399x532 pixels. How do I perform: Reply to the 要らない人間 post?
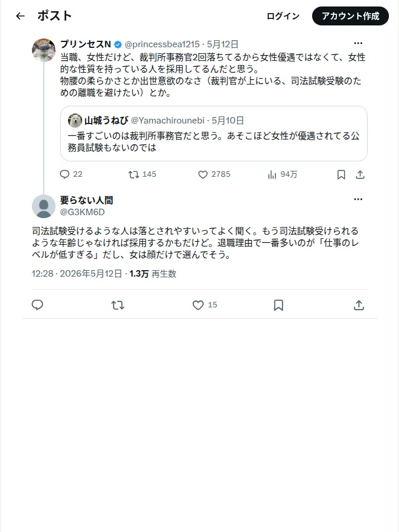click(x=37, y=305)
